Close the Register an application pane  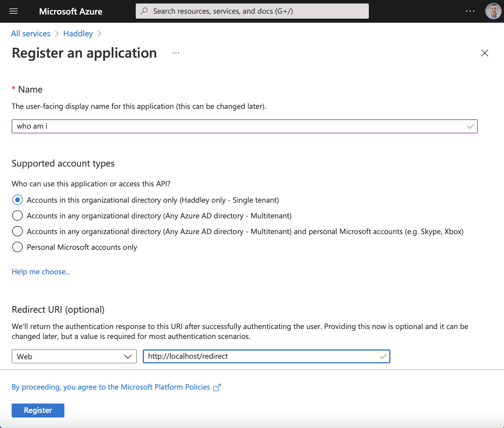tap(484, 53)
